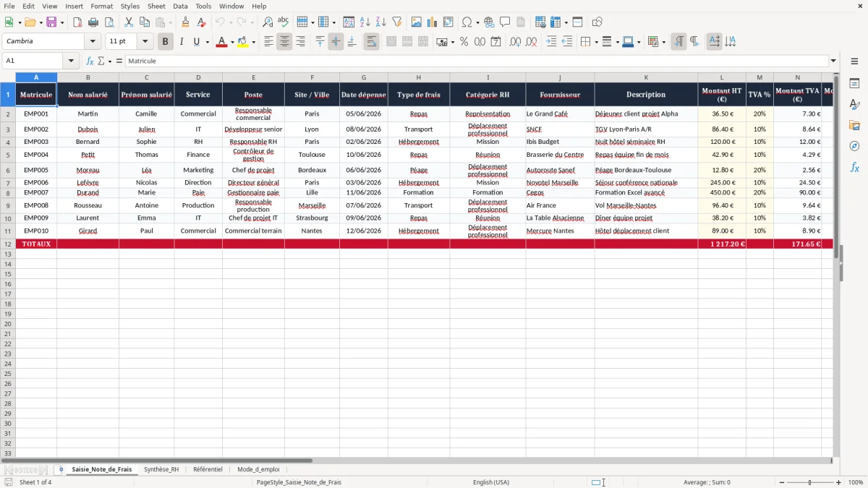The width and height of the screenshot is (868, 488).
Task: Format as Percent icon
Action: point(464,42)
